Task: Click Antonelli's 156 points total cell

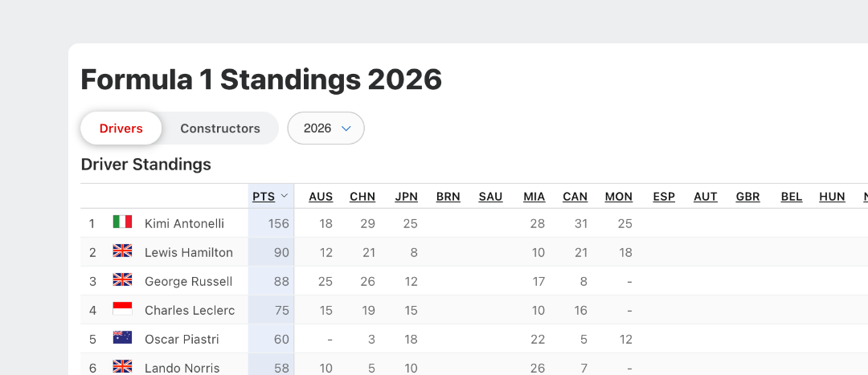Action: click(272, 223)
